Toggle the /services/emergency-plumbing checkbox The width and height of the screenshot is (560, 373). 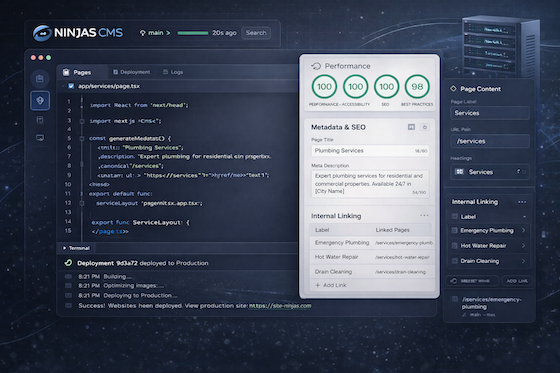[x=455, y=299]
